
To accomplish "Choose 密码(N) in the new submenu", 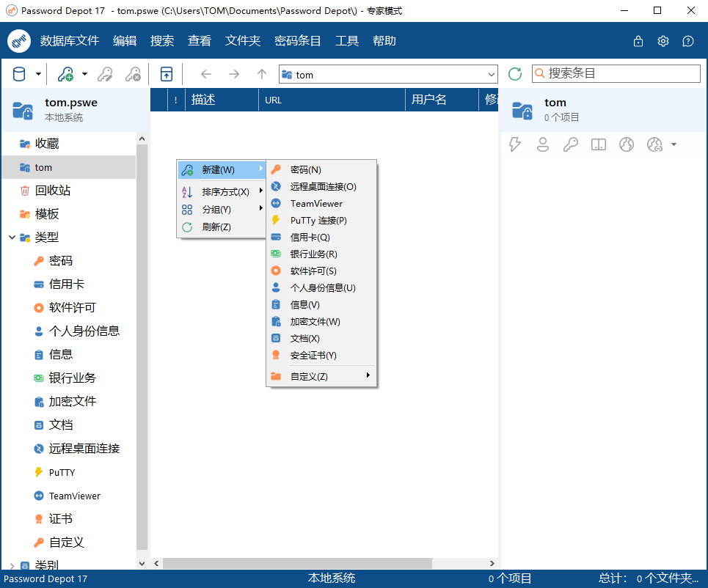I will pyautogui.click(x=321, y=169).
